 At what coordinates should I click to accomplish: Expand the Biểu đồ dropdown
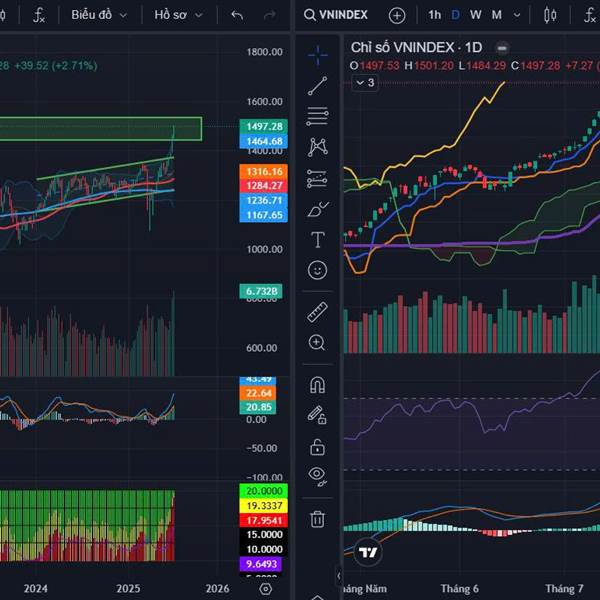(99, 15)
